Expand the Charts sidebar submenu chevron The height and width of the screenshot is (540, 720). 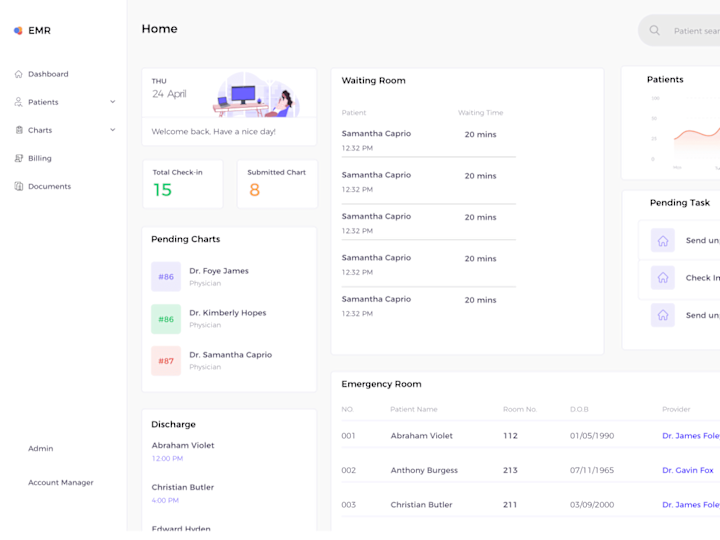click(x=112, y=130)
